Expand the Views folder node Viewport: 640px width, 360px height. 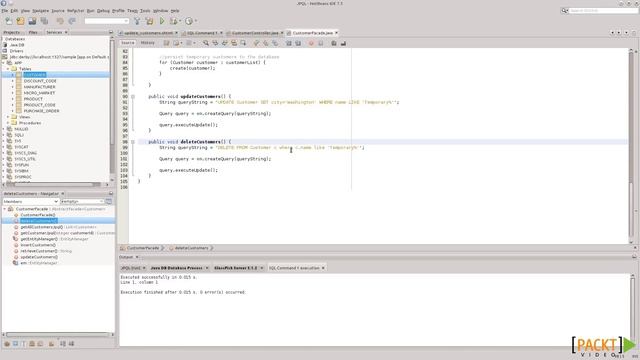[x=8, y=117]
